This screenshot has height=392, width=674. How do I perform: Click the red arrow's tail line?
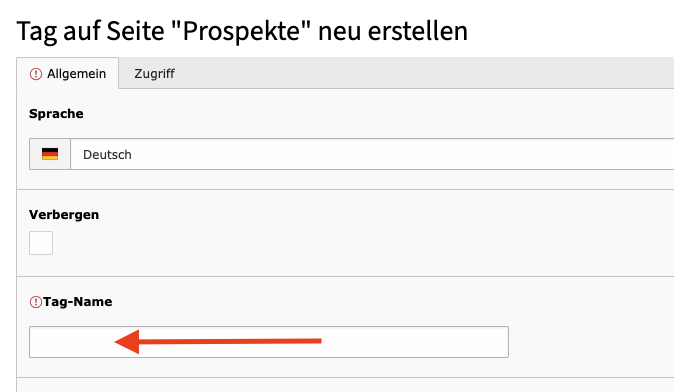click(x=230, y=341)
